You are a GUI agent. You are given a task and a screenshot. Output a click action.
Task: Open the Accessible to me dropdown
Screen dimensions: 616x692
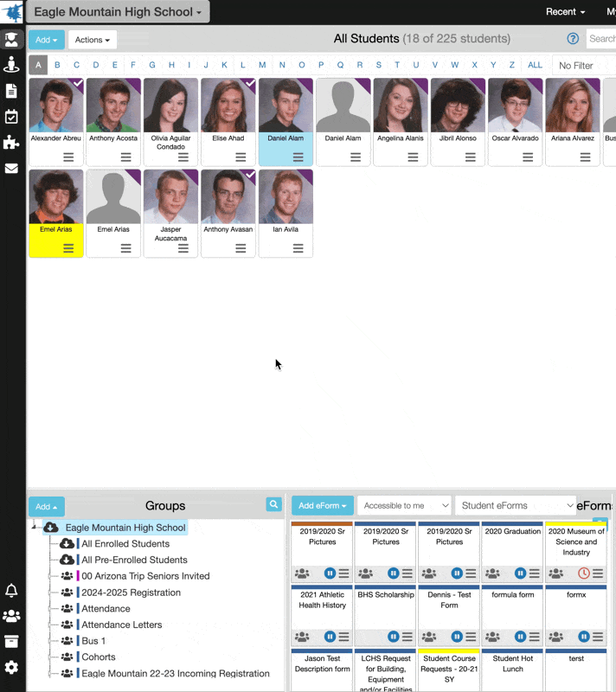404,506
